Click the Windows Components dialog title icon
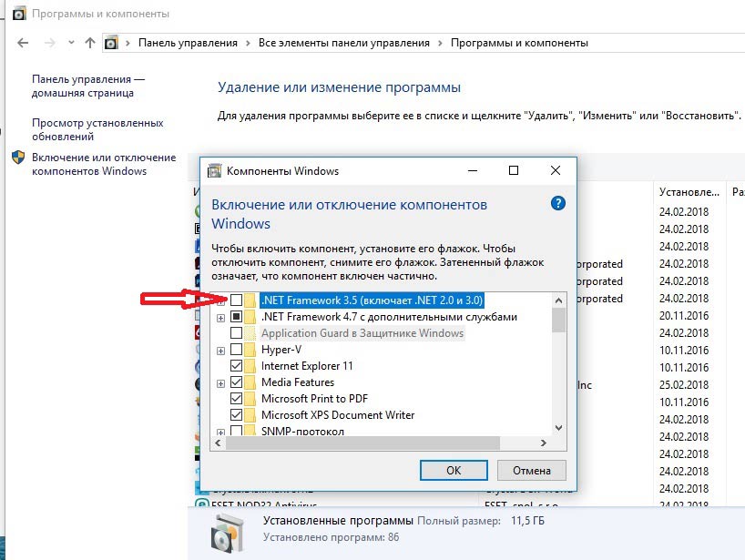 click(215, 170)
